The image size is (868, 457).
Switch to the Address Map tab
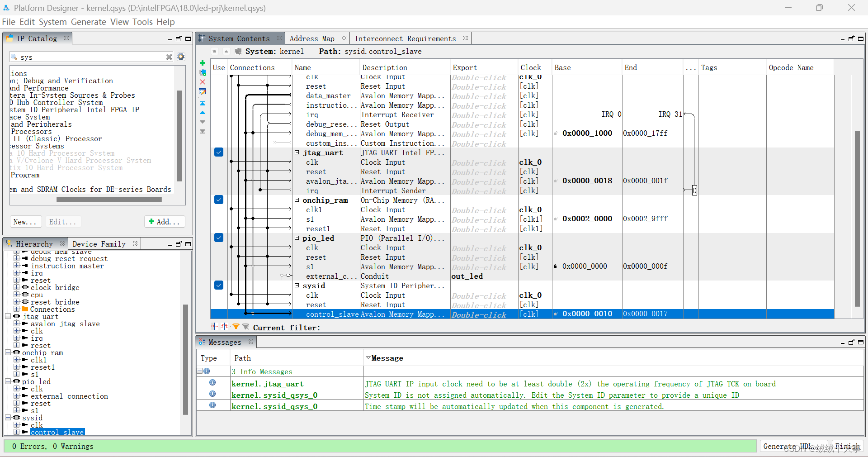[x=312, y=38]
